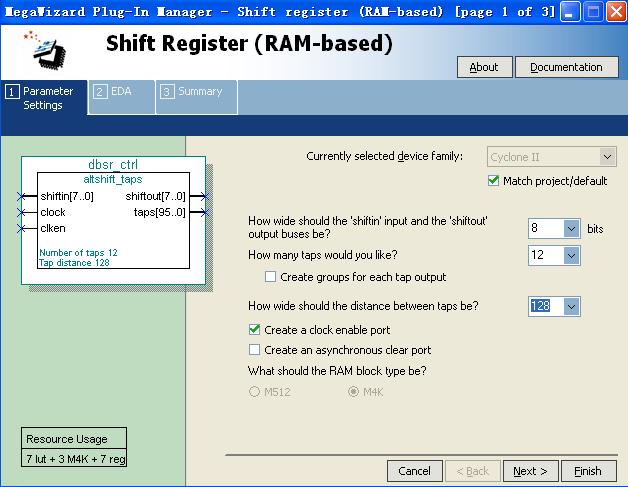Click the Cancel button
Image resolution: width=628 pixels, height=487 pixels.
tap(415, 471)
